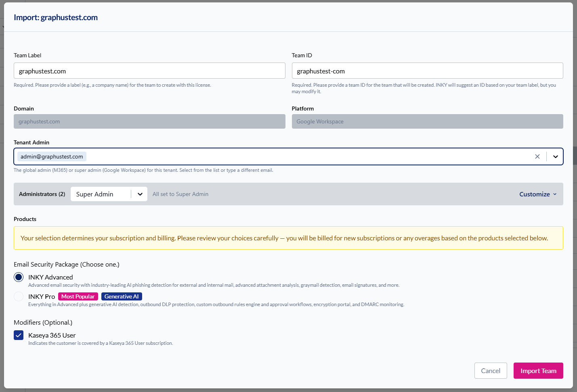Click the Administrators (2) label

42,194
